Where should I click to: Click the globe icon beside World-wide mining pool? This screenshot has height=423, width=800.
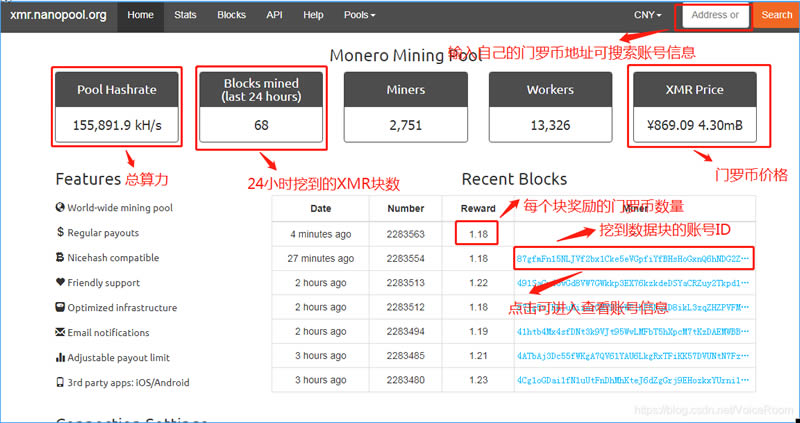click(x=60, y=208)
